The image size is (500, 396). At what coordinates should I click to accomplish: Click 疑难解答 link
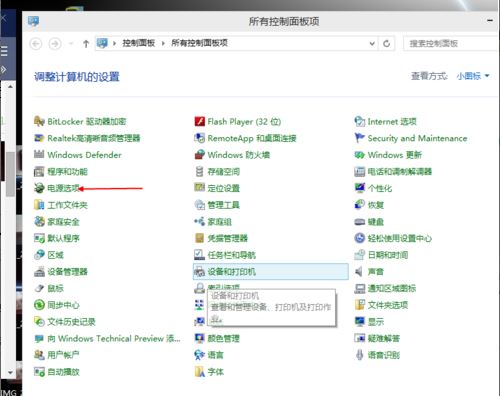384,338
